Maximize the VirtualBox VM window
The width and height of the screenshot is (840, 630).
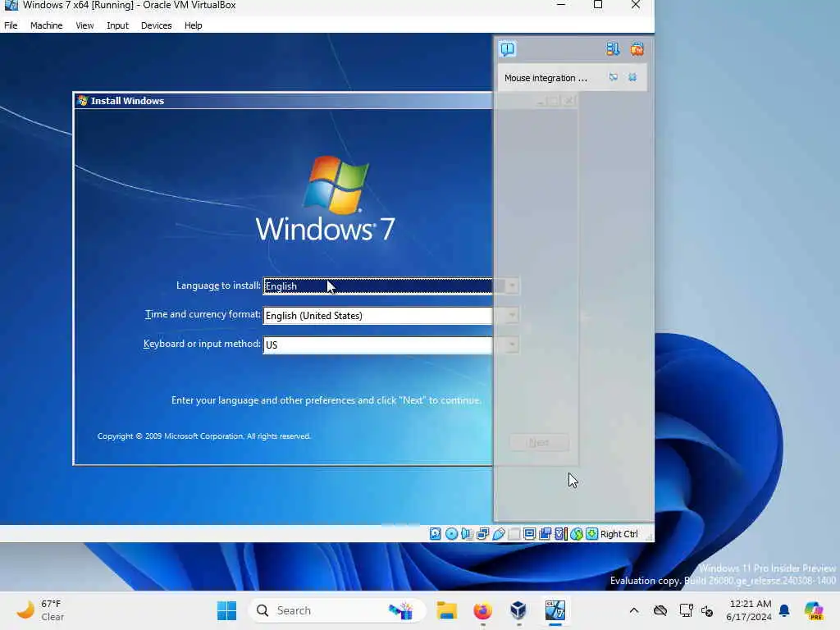598,5
